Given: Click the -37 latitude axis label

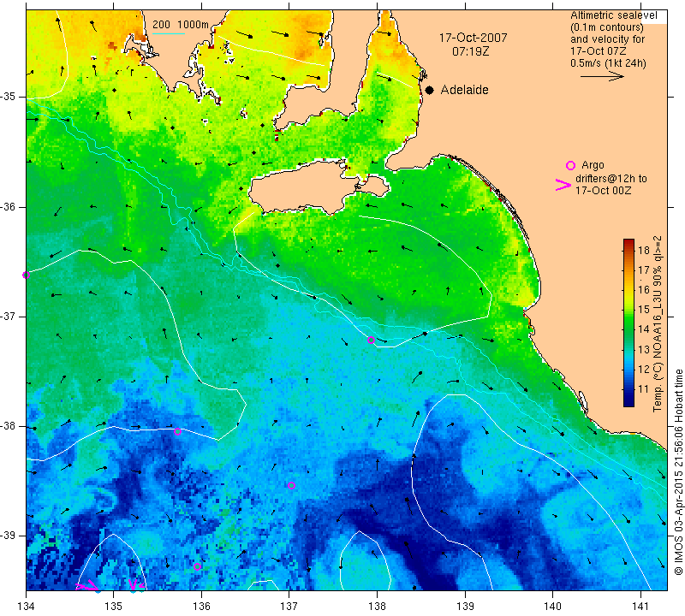Looking at the screenshot, I should 9,316.
